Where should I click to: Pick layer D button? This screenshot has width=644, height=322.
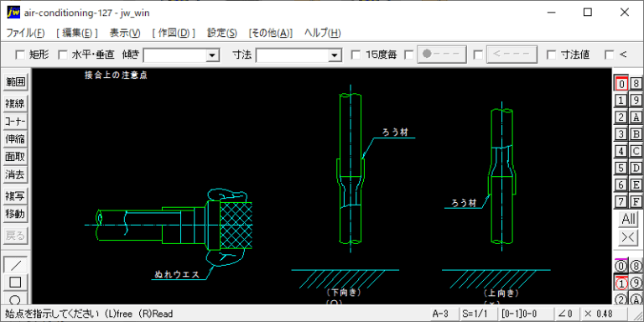pyautogui.click(x=636, y=168)
